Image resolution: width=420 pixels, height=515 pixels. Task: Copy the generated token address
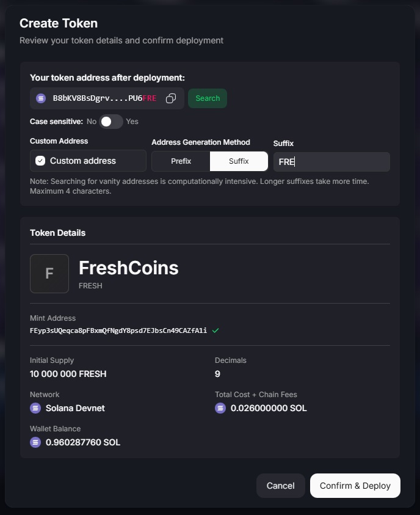[172, 98]
